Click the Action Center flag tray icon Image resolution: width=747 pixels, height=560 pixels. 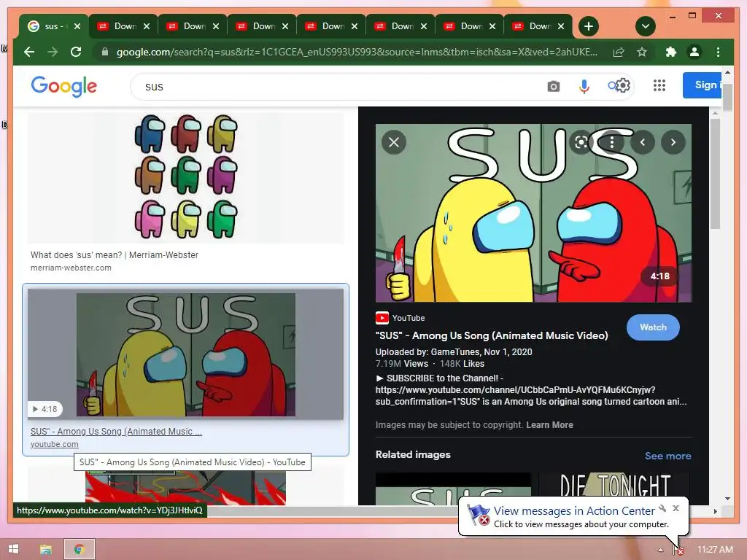coord(678,550)
